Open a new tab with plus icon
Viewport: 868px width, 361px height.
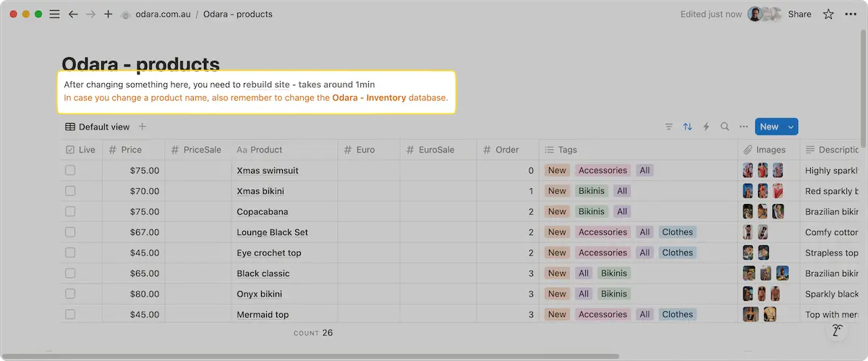click(x=109, y=14)
